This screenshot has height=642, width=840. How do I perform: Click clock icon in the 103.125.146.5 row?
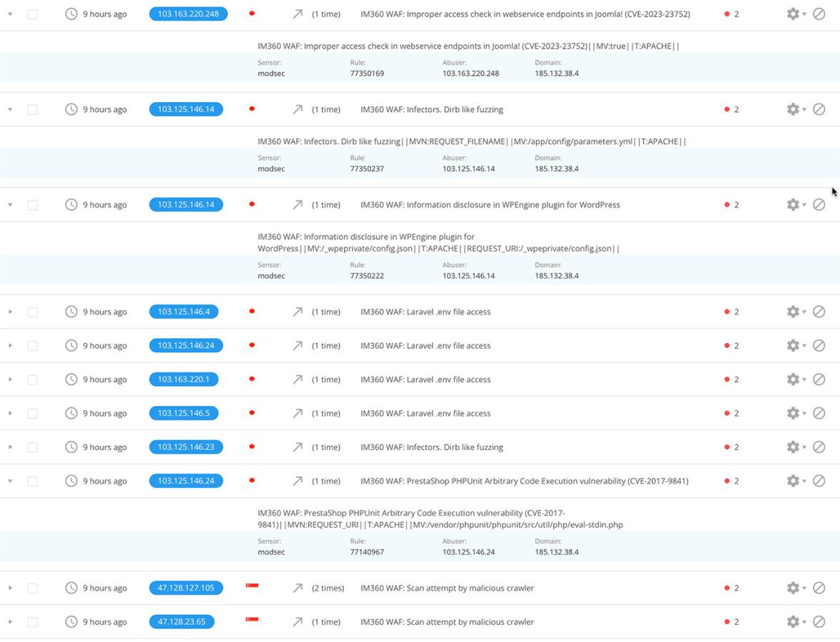pos(71,414)
